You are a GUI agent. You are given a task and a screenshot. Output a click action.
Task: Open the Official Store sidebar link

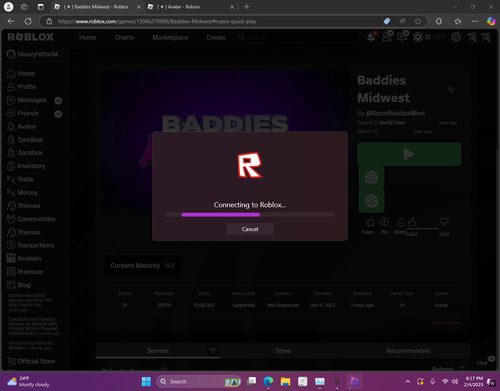31,361
